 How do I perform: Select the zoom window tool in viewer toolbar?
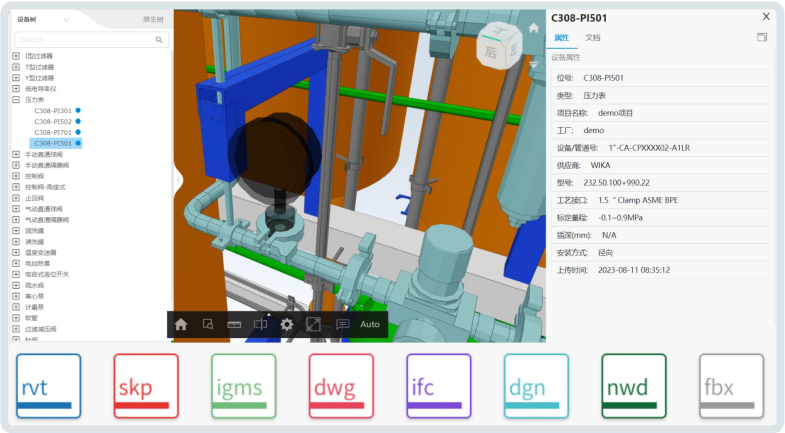pyautogui.click(x=208, y=324)
